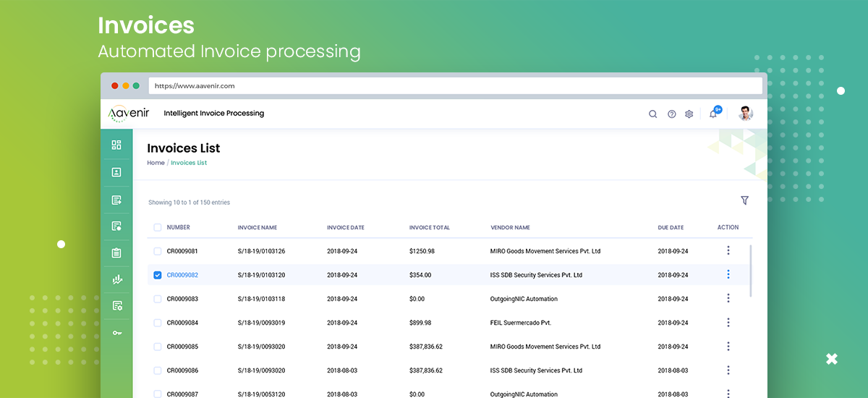This screenshot has width=868, height=398.
Task: Click invoice total $899.98
Action: point(420,323)
